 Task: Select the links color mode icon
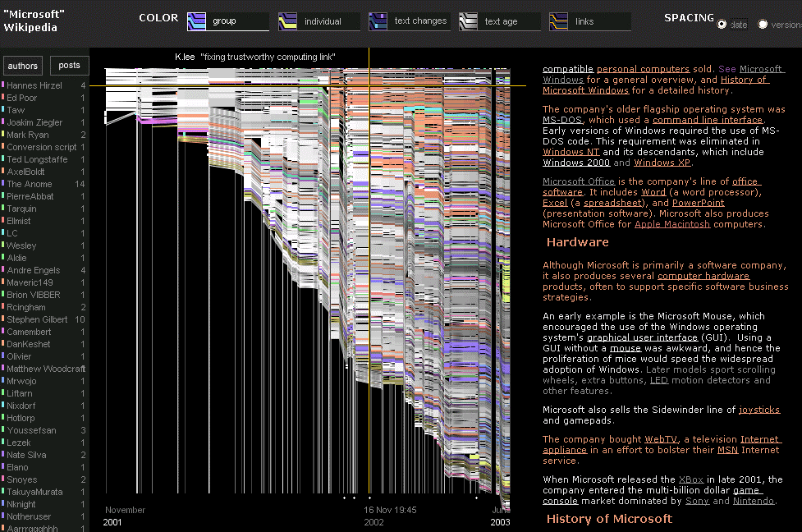558,21
